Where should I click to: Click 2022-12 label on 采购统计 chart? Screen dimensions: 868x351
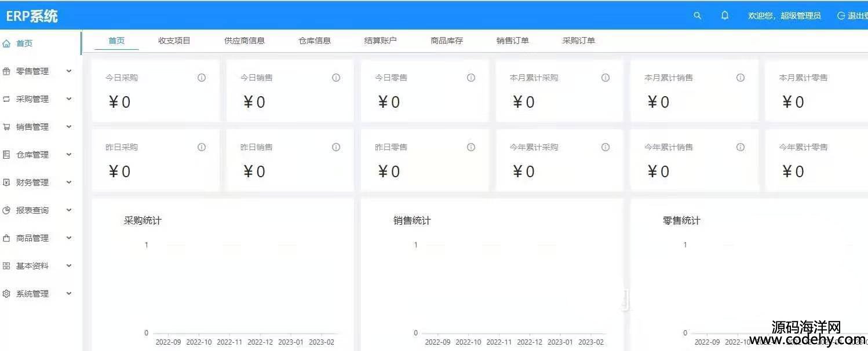[260, 342]
